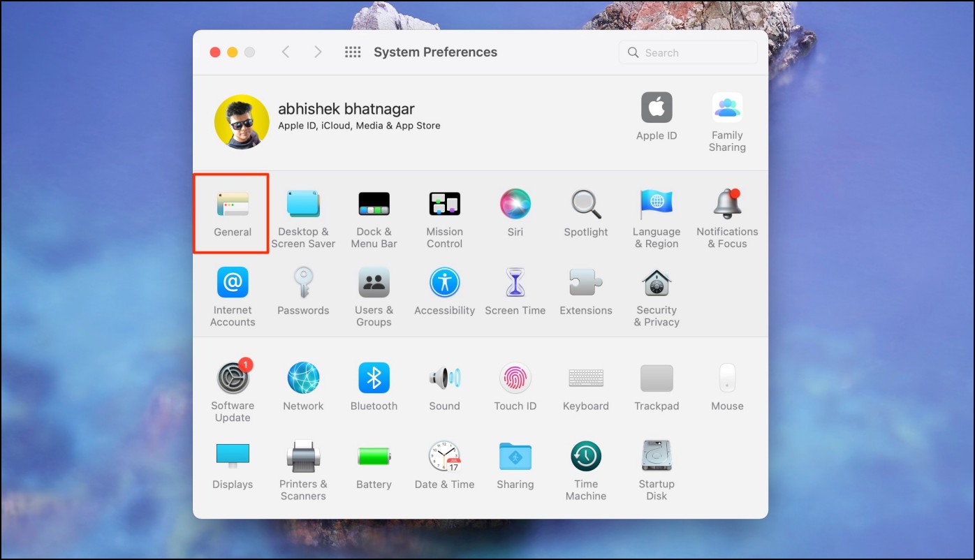Open Network preferences
The height and width of the screenshot is (560, 975).
[303, 387]
